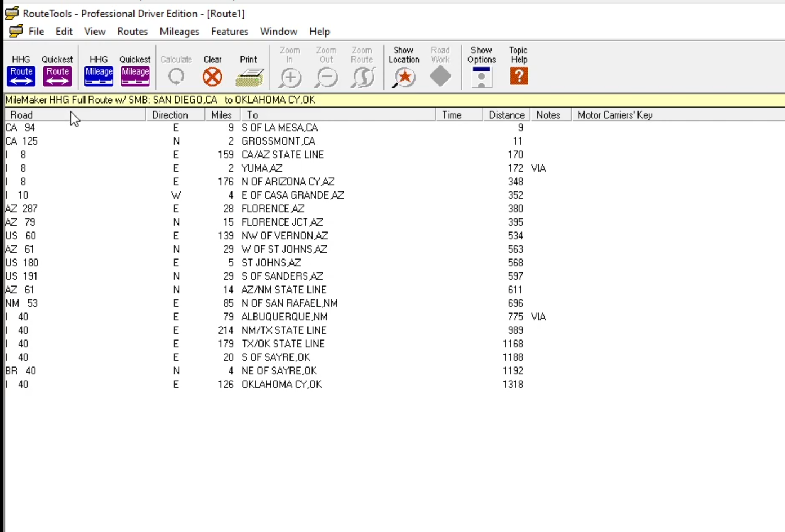
Task: Open Show Options panel icon
Action: point(481,77)
